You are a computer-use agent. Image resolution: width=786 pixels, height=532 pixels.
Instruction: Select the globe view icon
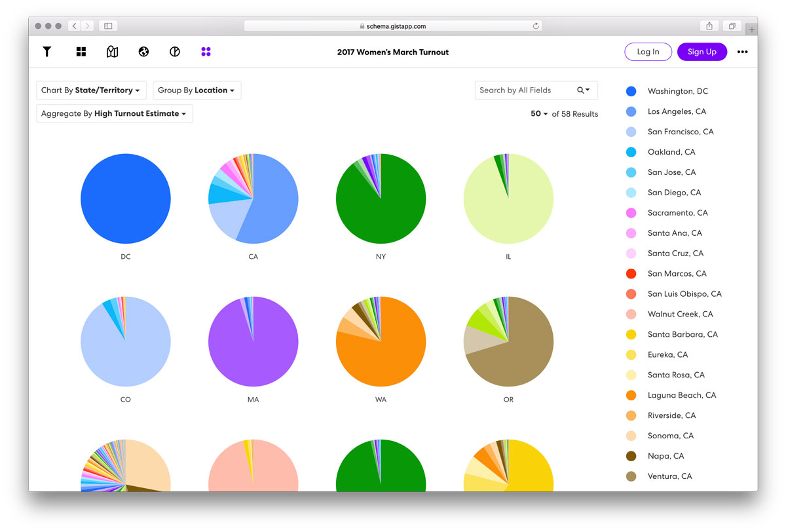[x=143, y=52]
